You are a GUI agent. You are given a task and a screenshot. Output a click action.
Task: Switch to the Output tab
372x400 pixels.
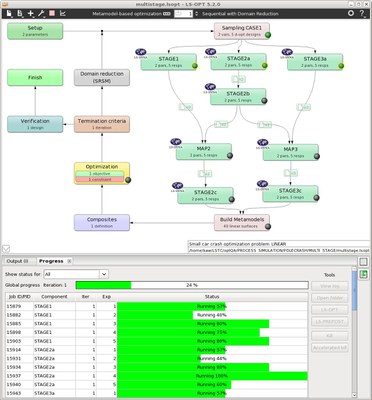17,261
